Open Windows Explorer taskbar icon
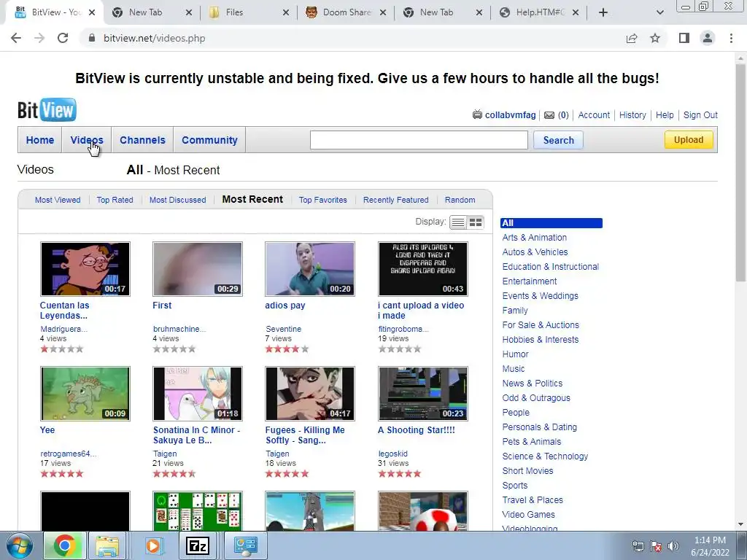Screen dimensions: 747x560 [107, 545]
